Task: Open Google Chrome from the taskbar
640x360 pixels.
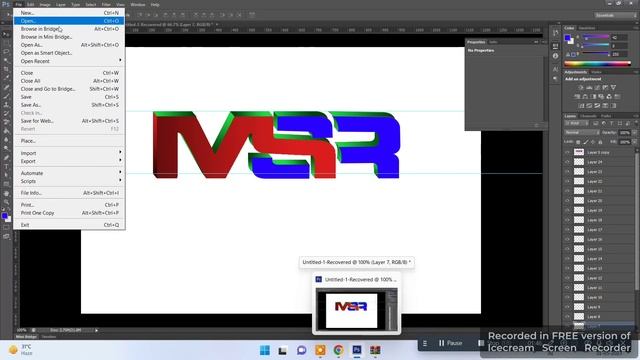Action: coord(338,350)
